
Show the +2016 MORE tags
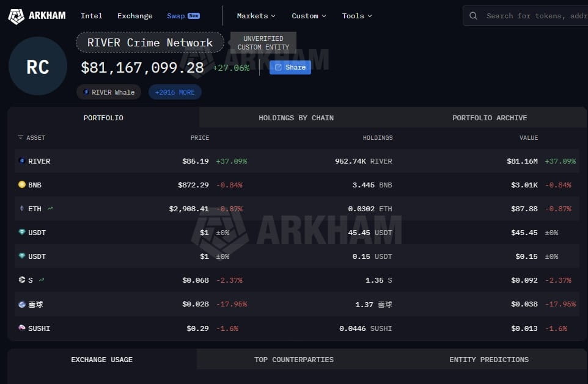(x=175, y=92)
